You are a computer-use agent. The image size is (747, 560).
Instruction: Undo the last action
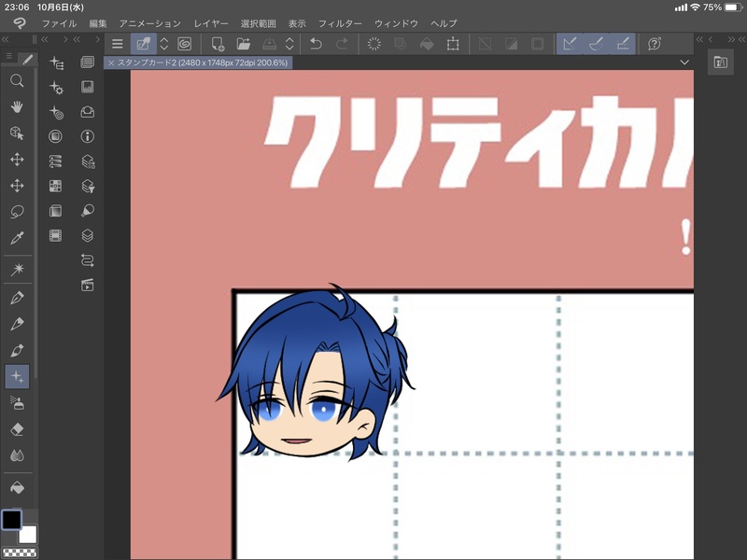pyautogui.click(x=316, y=44)
